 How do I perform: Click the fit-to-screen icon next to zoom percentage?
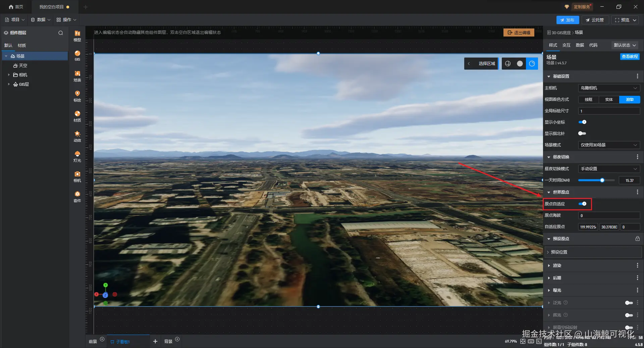523,341
